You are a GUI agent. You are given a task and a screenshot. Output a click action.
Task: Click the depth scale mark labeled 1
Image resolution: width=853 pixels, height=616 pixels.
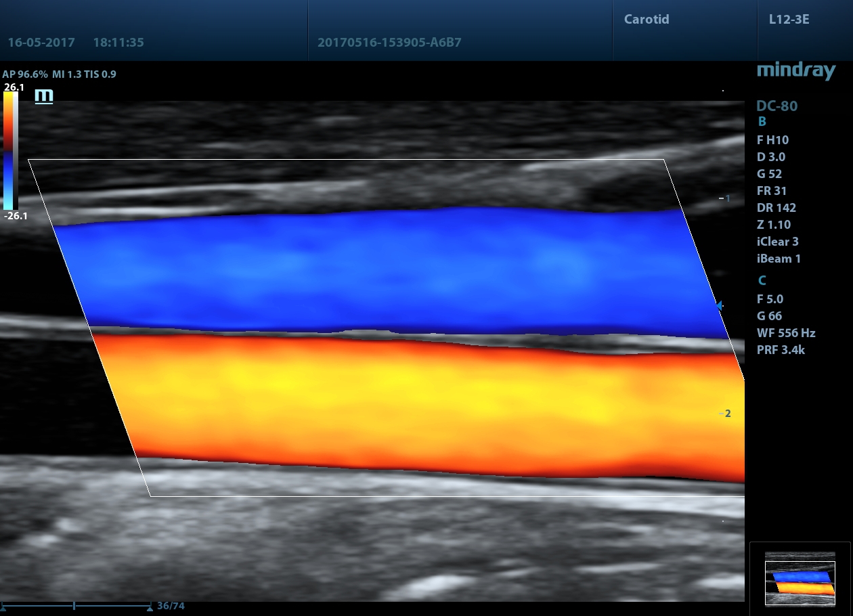tap(726, 198)
